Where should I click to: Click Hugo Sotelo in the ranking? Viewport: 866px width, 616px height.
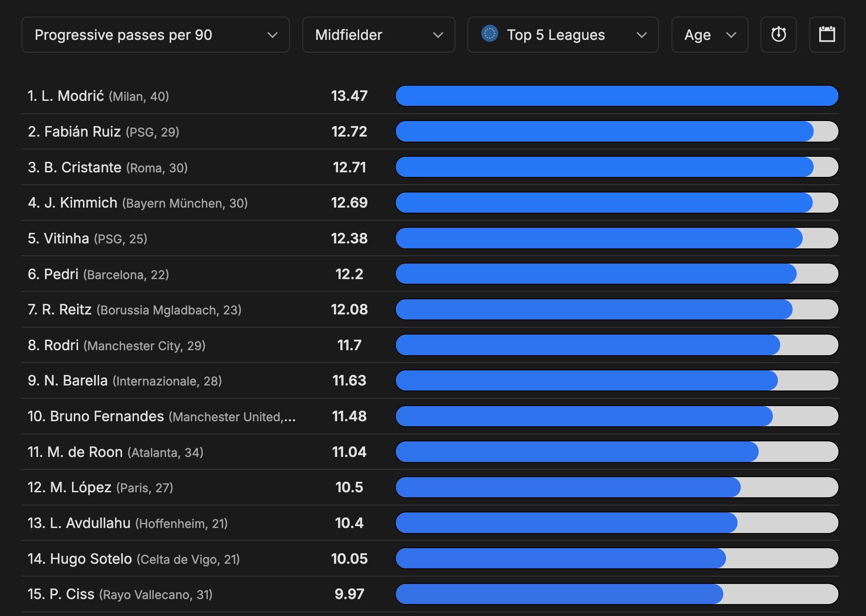point(91,559)
